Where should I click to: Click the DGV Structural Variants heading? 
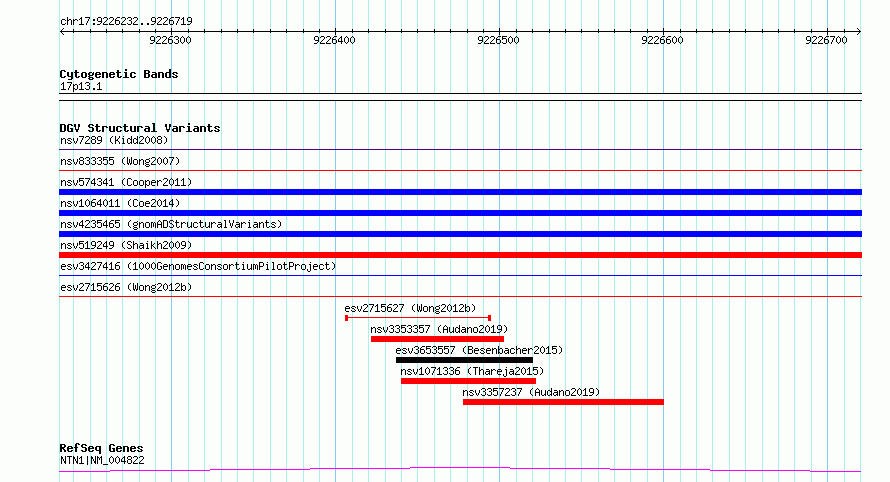click(x=140, y=128)
